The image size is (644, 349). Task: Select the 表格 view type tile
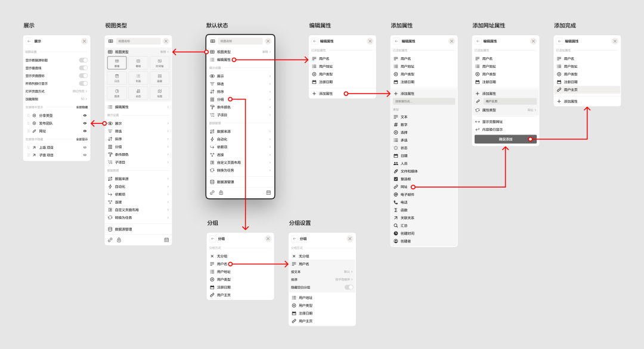coord(117,63)
